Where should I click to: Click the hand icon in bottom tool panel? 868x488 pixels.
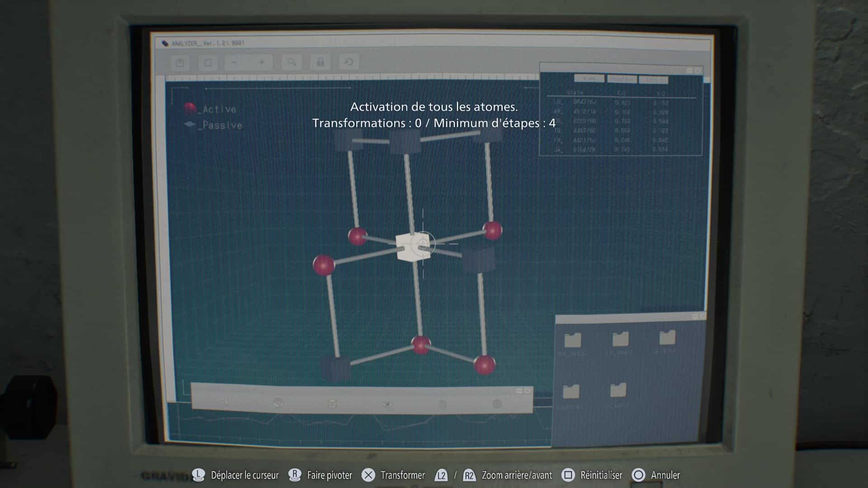pos(442,404)
